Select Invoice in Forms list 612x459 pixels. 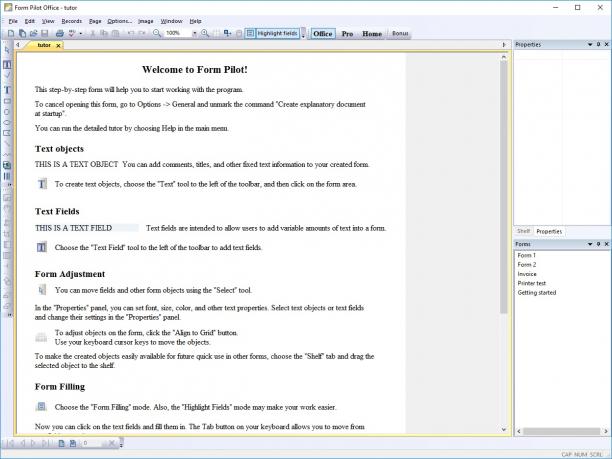[527, 274]
